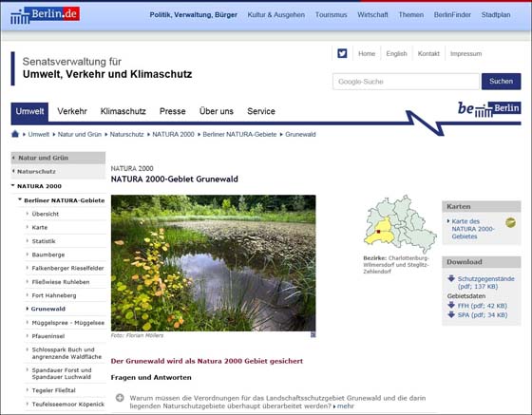The width and height of the screenshot is (532, 415).
Task: Click the Berlin district map thumbnail
Action: [x=400, y=224]
